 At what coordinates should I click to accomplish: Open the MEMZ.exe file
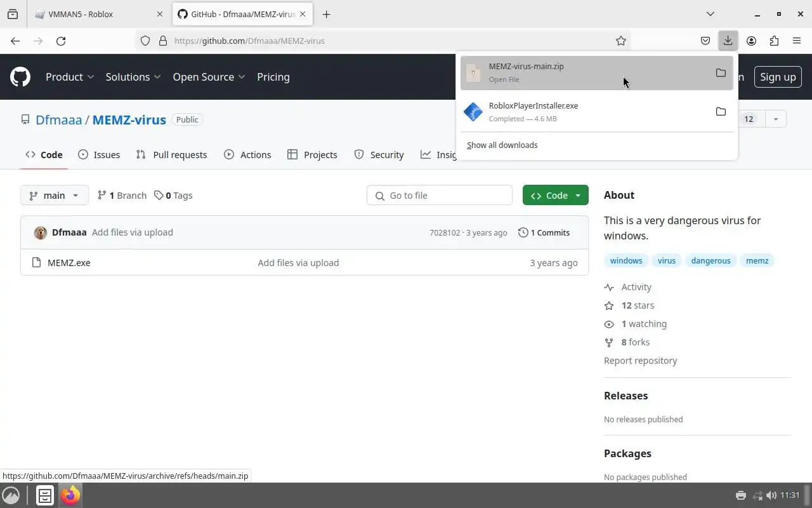pos(69,262)
